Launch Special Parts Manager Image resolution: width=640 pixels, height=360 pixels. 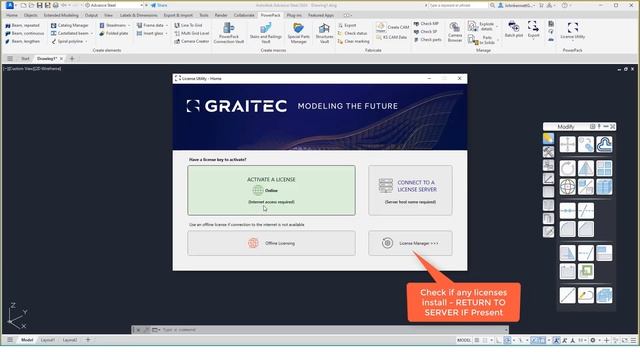(x=298, y=33)
